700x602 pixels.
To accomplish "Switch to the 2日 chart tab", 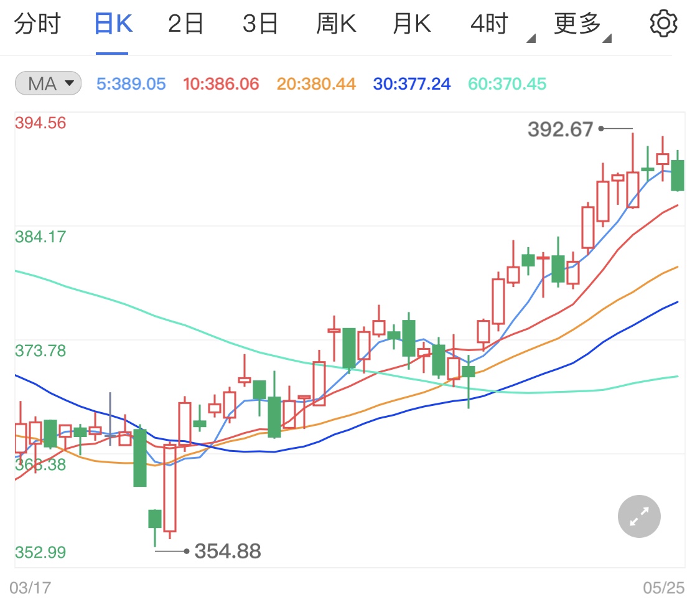I will [185, 24].
